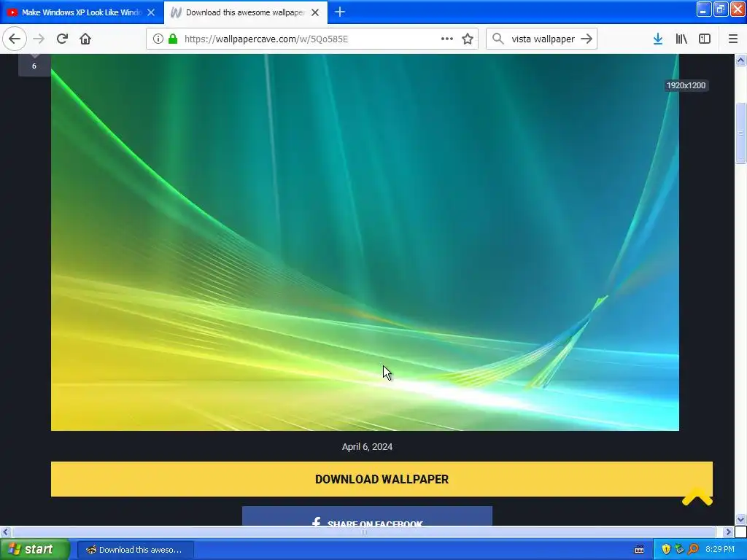Click the vote count 6 badge
This screenshot has width=747, height=560.
34,66
